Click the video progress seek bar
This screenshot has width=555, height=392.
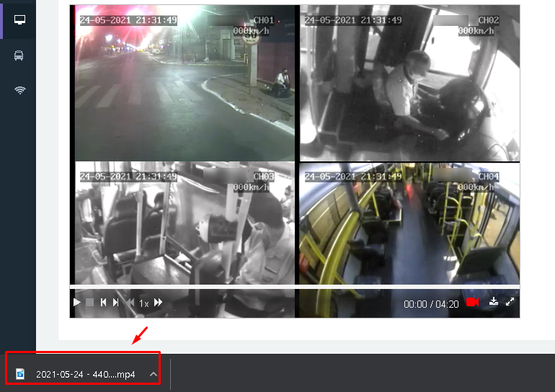[294, 288]
